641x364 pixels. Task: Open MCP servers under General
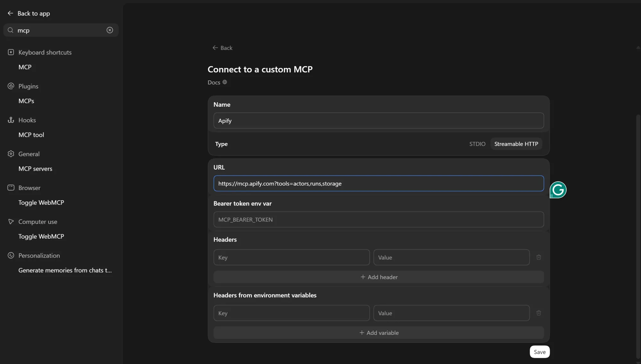click(x=35, y=169)
